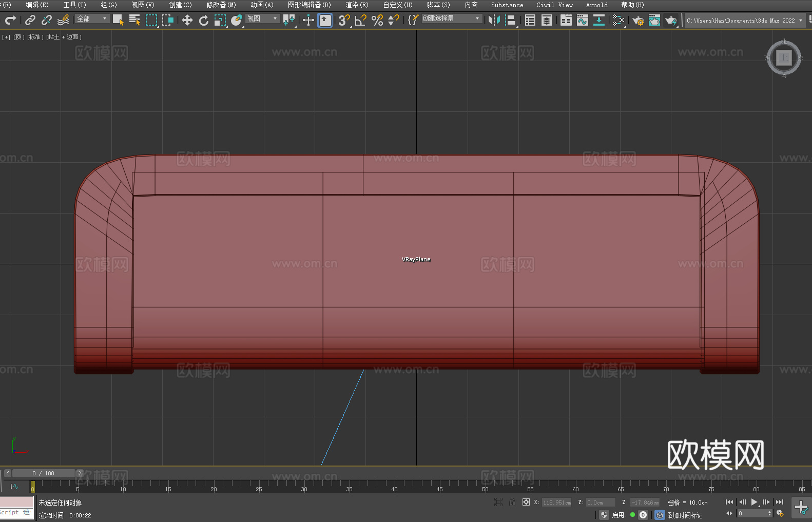Toggle the 3D Snaps button
Image resolution: width=812 pixels, height=522 pixels.
pyautogui.click(x=344, y=20)
